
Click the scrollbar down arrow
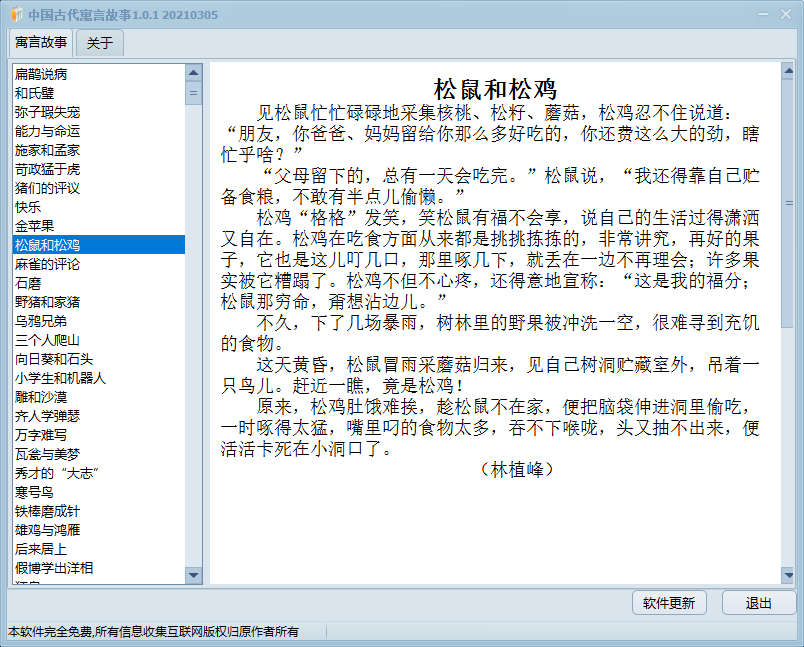(194, 576)
